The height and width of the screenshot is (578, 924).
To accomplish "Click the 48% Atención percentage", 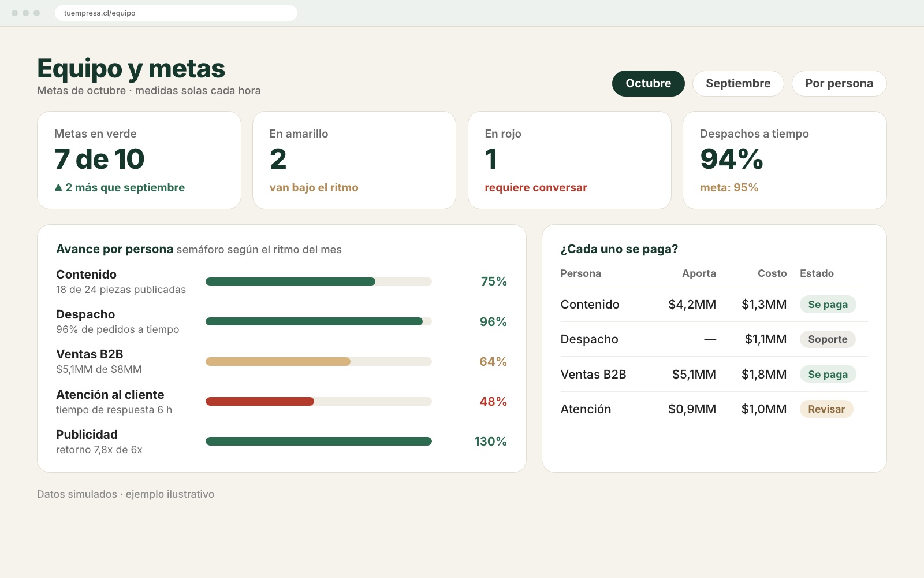I will coord(493,401).
